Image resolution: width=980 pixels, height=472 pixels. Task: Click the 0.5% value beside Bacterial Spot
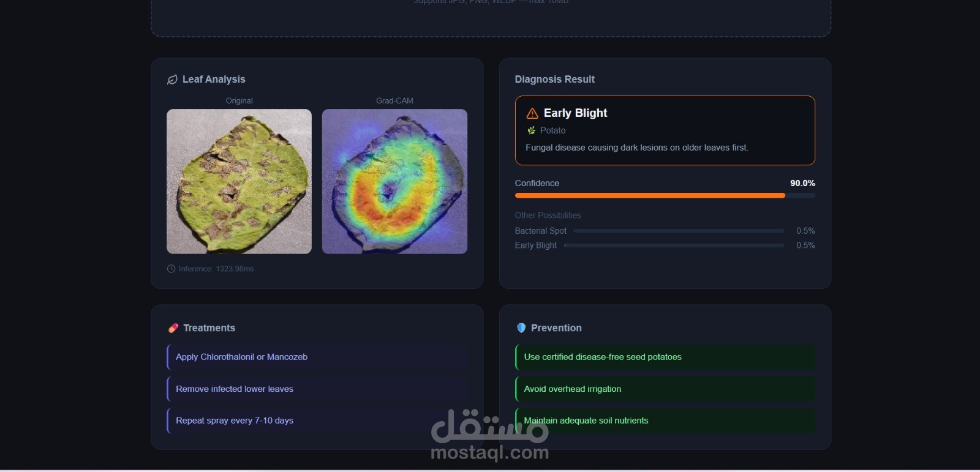point(805,231)
